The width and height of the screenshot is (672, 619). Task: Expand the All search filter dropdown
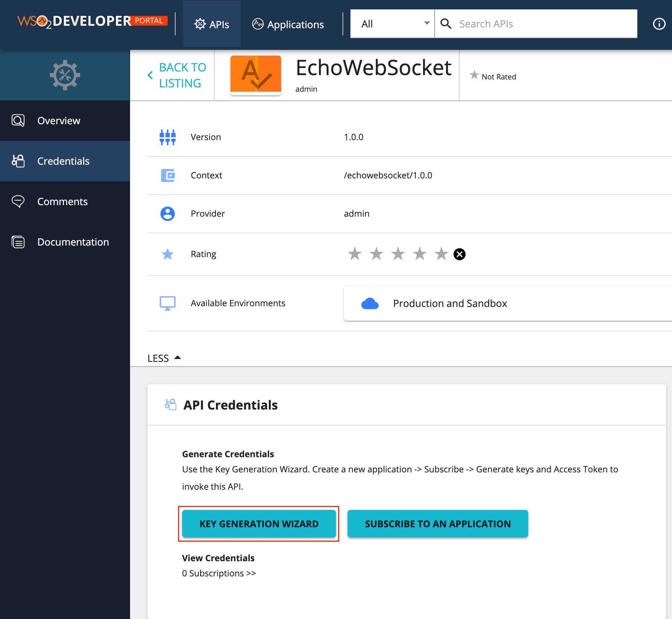click(392, 24)
